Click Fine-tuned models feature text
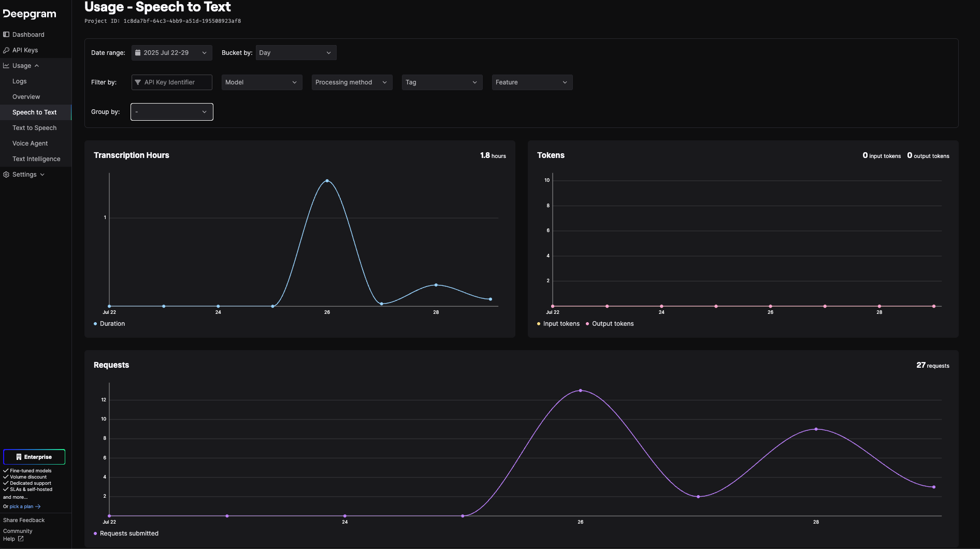Viewport: 980px width, 549px height. [31, 471]
